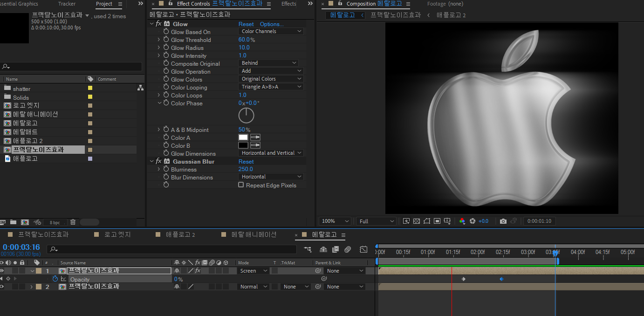Open the Glow Based On dropdown

point(271,31)
